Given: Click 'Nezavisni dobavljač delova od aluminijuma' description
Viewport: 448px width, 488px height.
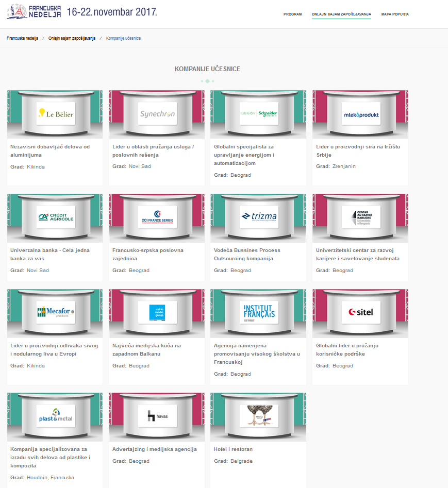Looking at the screenshot, I should [x=50, y=150].
